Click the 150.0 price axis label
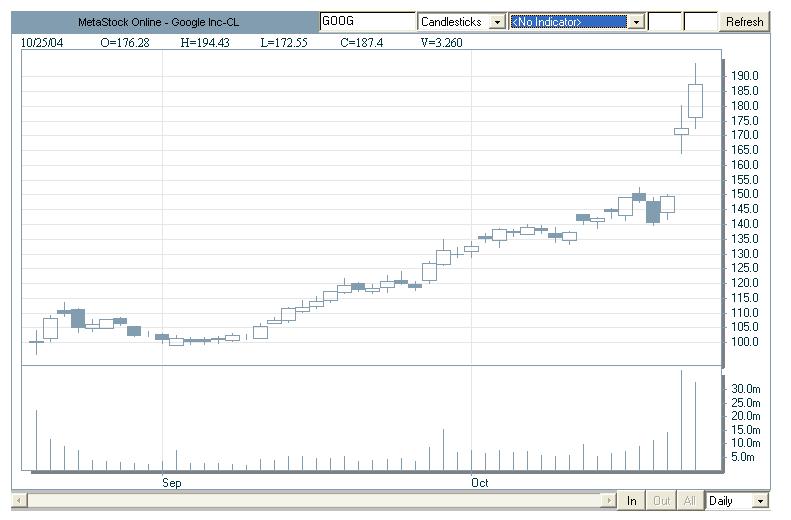Screen dimensions: 791x520 pos(745,194)
